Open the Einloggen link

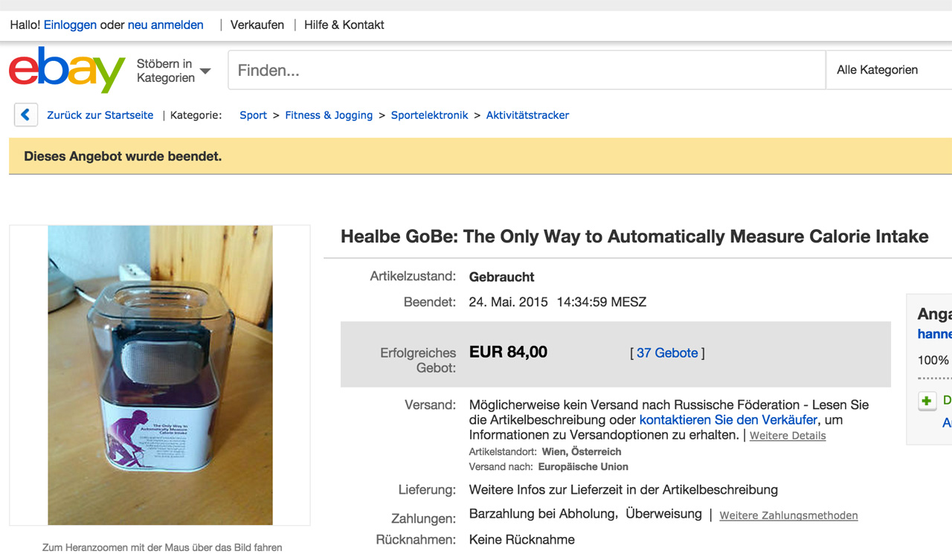pyautogui.click(x=70, y=25)
